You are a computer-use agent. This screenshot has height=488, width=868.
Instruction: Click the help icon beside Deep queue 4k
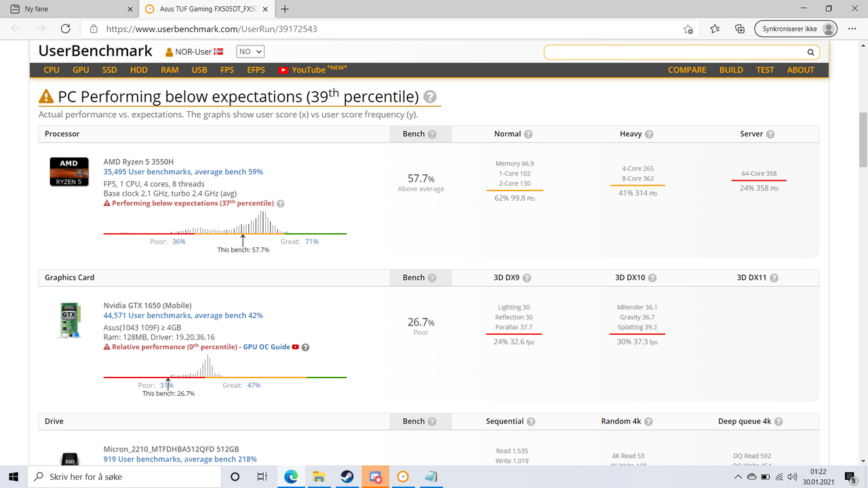click(x=778, y=422)
